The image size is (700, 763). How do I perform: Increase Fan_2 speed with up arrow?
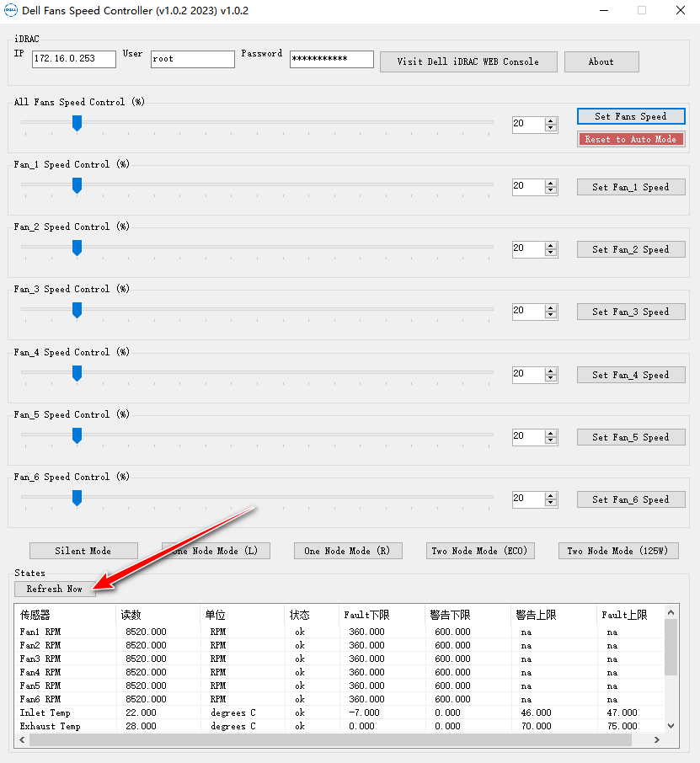pyautogui.click(x=551, y=245)
